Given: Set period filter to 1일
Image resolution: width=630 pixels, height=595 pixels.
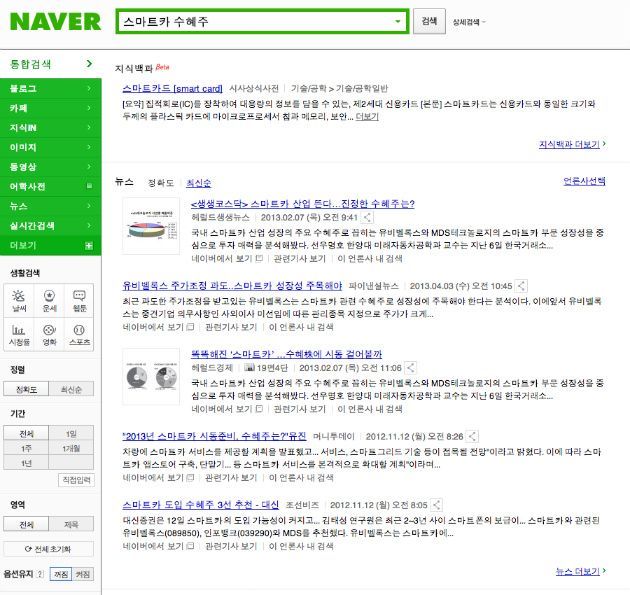Looking at the screenshot, I should tap(71, 434).
